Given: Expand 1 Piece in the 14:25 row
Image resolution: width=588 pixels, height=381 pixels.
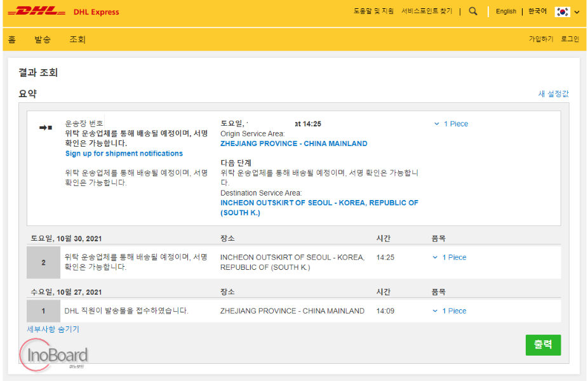Looking at the screenshot, I should tap(449, 257).
